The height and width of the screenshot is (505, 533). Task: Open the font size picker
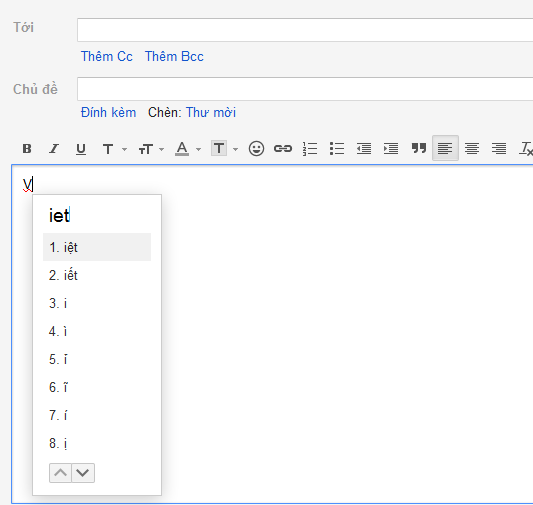tap(146, 149)
